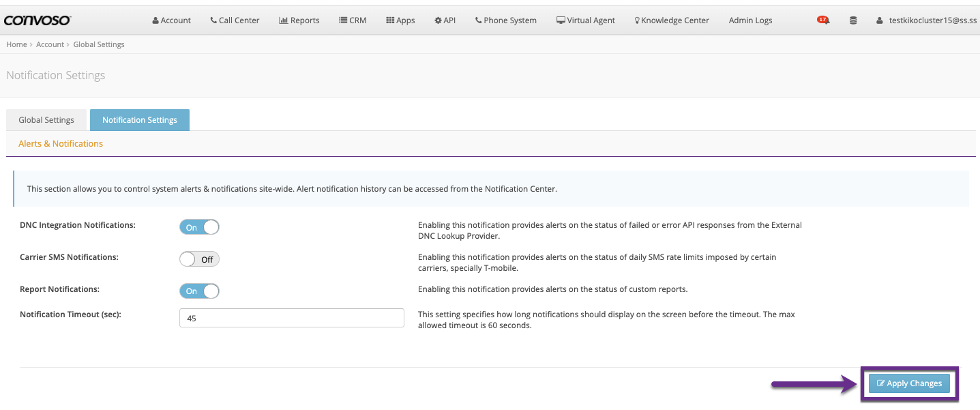Click the "DNC Integration Notifications:" label

pos(78,224)
